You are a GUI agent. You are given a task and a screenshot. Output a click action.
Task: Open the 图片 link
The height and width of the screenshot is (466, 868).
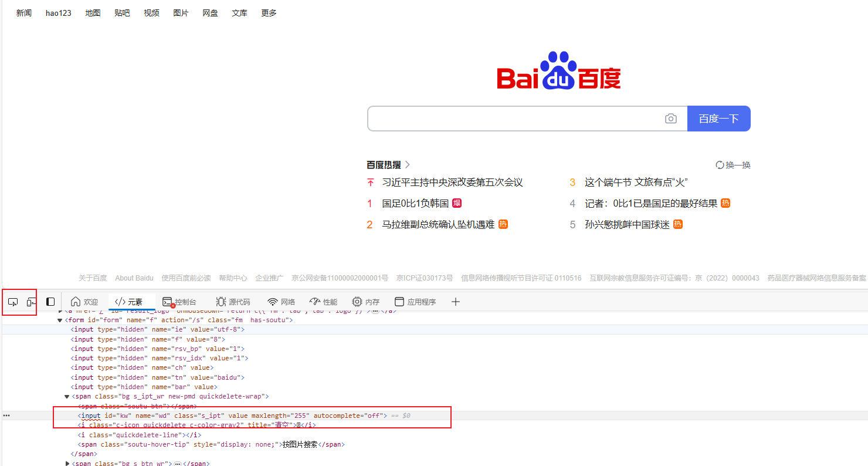(x=181, y=13)
